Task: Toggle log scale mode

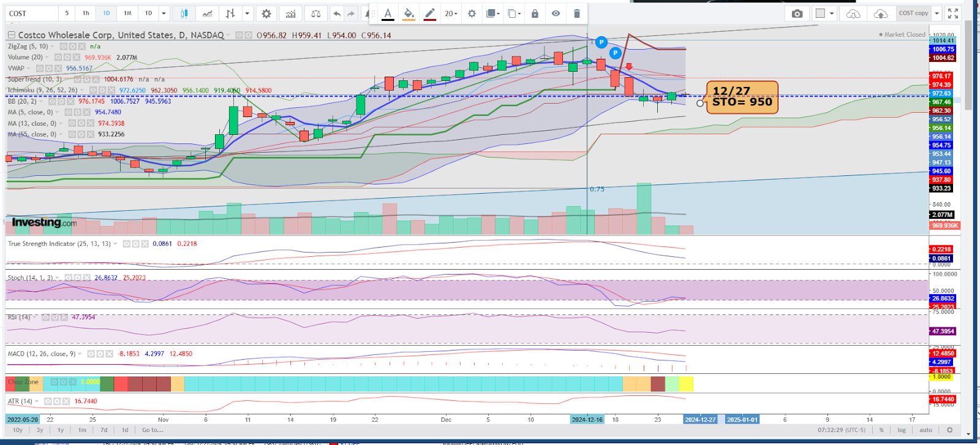Action: tap(902, 430)
